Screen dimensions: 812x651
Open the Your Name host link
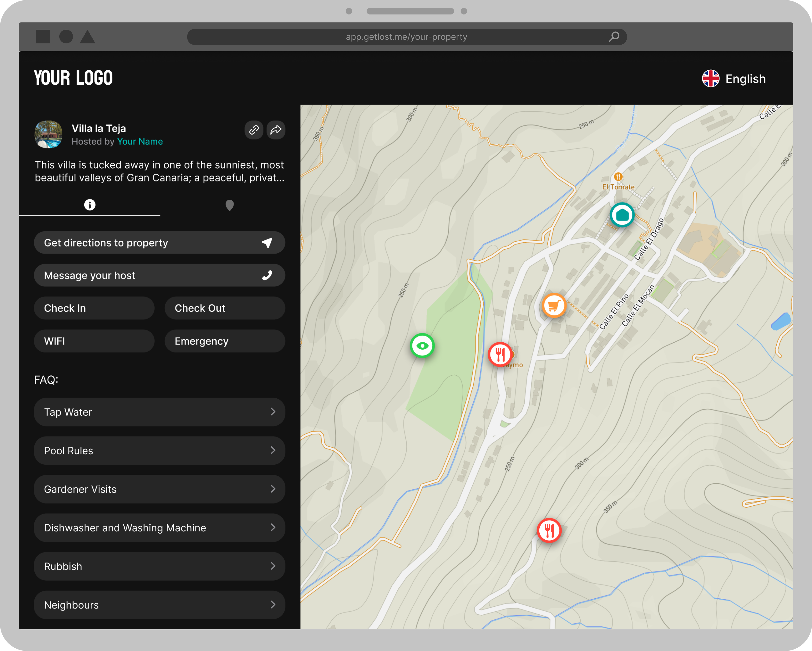(140, 142)
